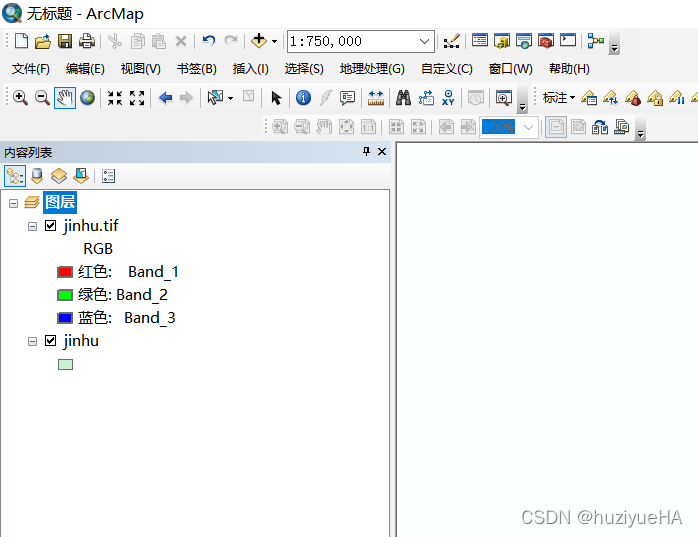Go back to previous extent
Screen dimensions: 698x537
(166, 98)
